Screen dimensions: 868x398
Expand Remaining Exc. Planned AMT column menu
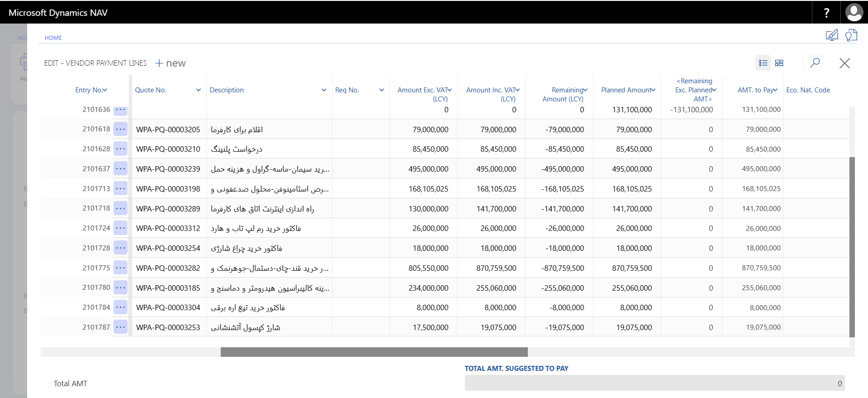click(714, 90)
